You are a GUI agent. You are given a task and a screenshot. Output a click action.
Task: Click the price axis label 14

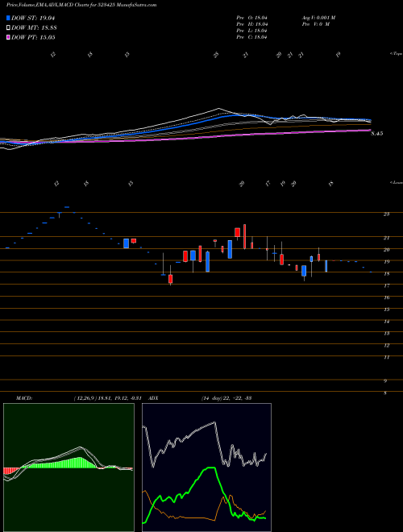(386, 322)
